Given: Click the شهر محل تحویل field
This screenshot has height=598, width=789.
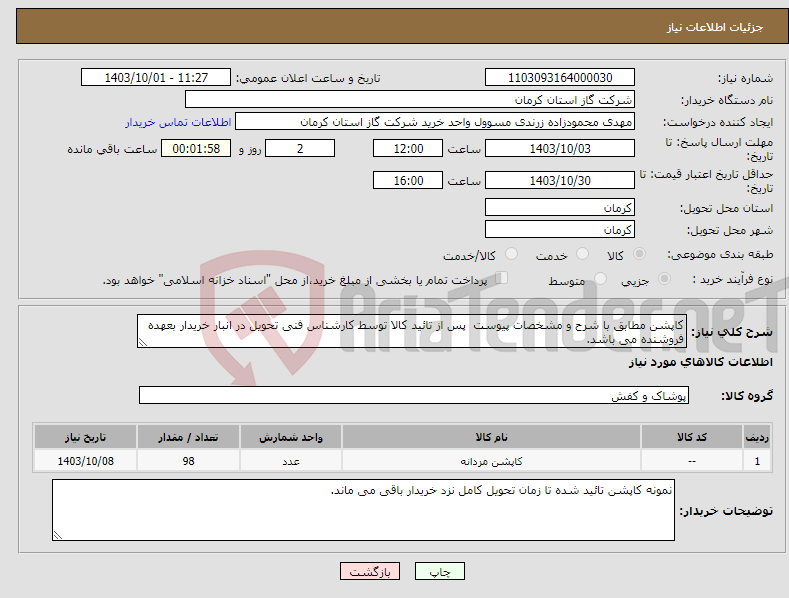Looking at the screenshot, I should pos(560,229).
